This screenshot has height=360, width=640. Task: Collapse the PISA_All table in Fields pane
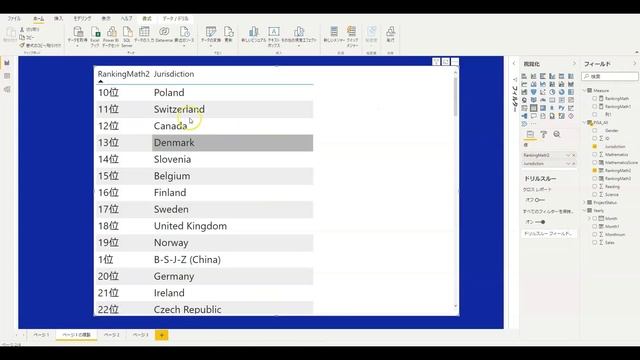(x=584, y=122)
